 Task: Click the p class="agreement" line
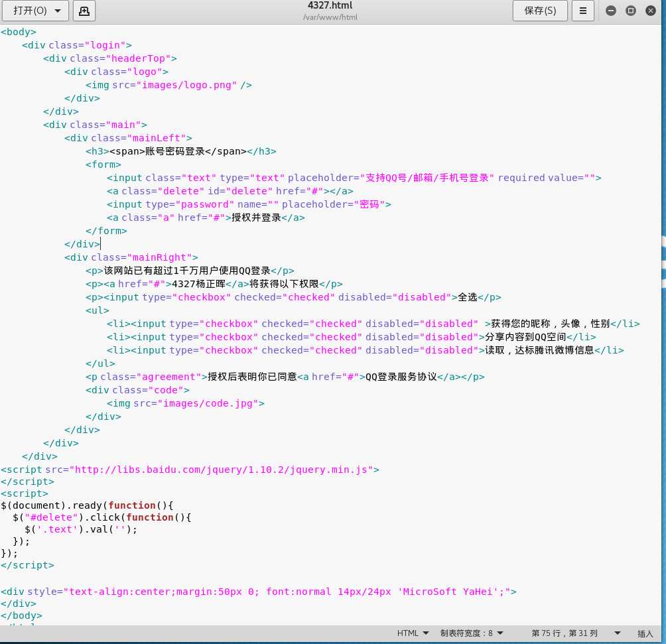(x=285, y=377)
